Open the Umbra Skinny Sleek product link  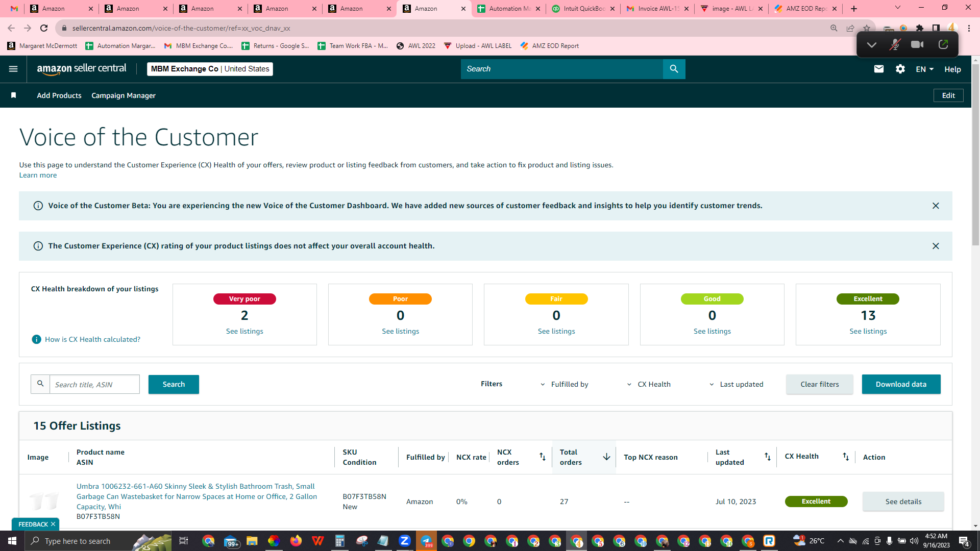pyautogui.click(x=197, y=496)
